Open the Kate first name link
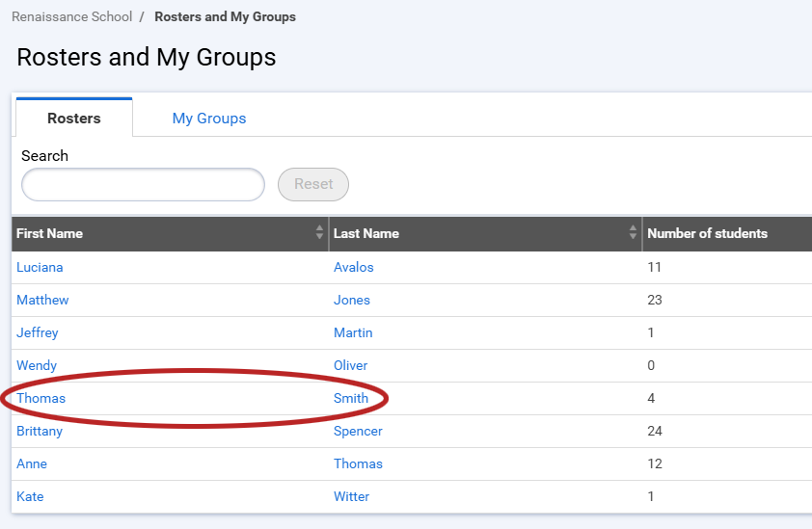The width and height of the screenshot is (812, 529). 30,496
